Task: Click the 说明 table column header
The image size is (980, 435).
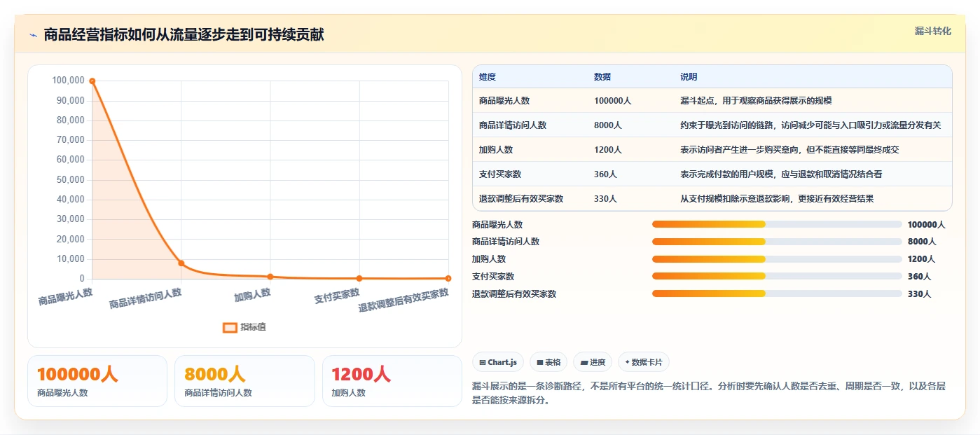Action: pos(689,77)
